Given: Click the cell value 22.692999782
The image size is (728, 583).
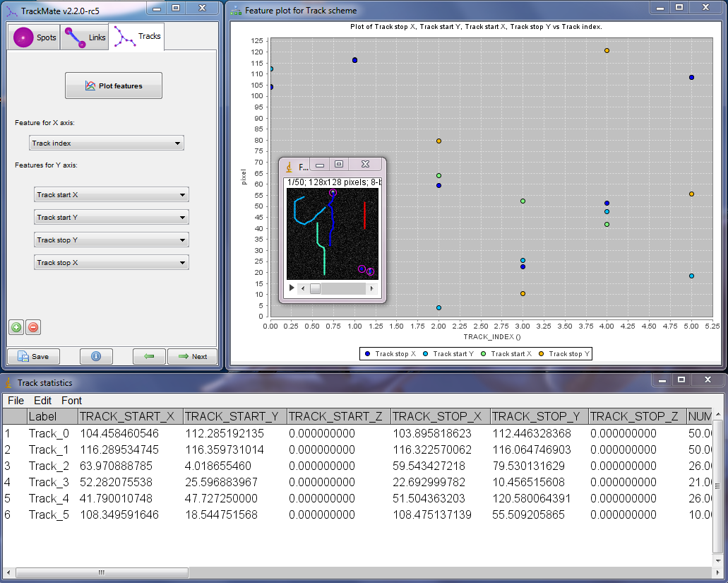Looking at the screenshot, I should (x=431, y=482).
